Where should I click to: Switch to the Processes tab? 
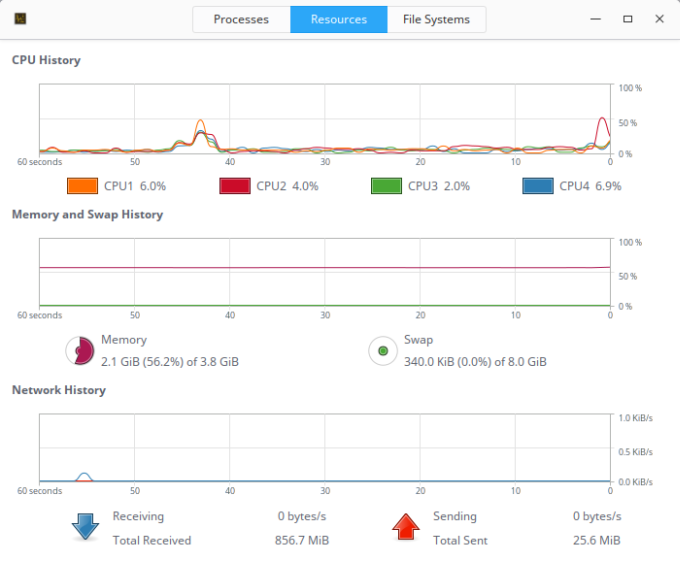coord(241,20)
